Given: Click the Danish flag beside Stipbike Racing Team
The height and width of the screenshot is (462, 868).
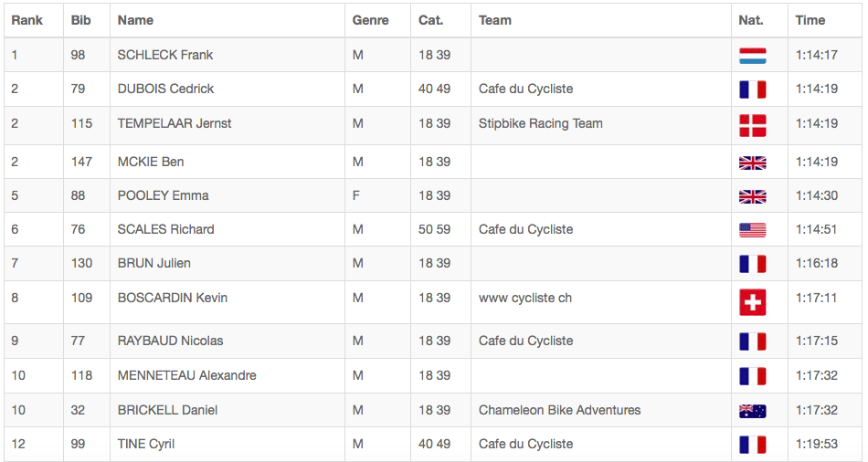Looking at the screenshot, I should point(752,125).
